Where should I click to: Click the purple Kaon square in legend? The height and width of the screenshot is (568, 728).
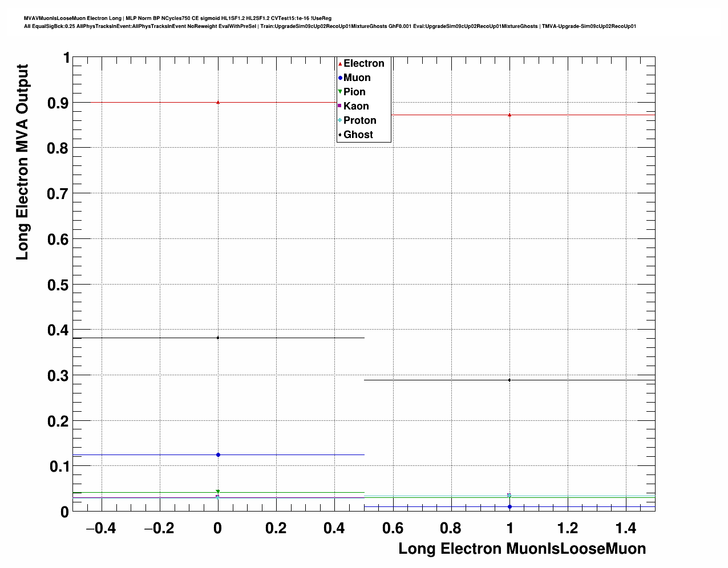[x=340, y=106]
